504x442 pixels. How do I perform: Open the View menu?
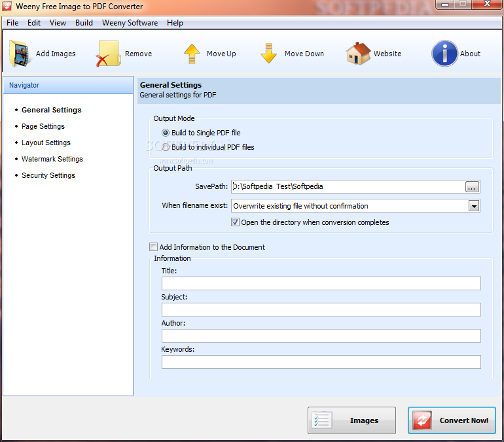pyautogui.click(x=58, y=23)
